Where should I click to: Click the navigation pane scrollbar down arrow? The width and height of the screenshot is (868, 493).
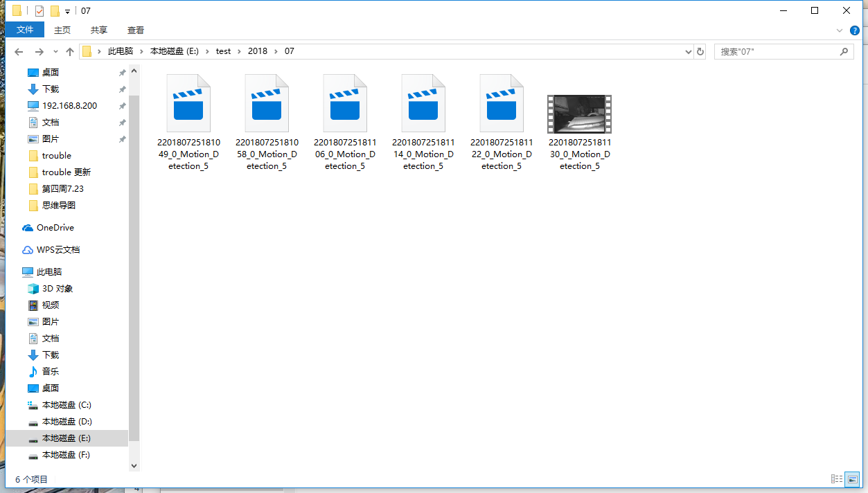134,466
